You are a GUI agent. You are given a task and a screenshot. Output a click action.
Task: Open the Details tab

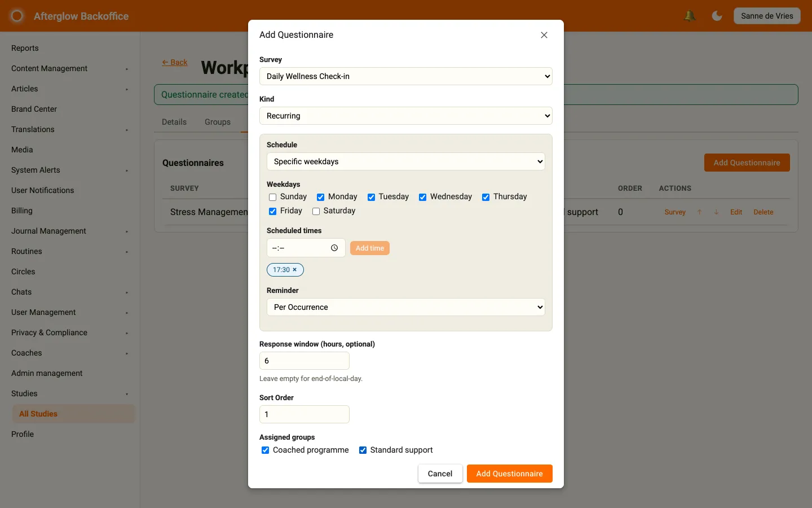pos(174,122)
